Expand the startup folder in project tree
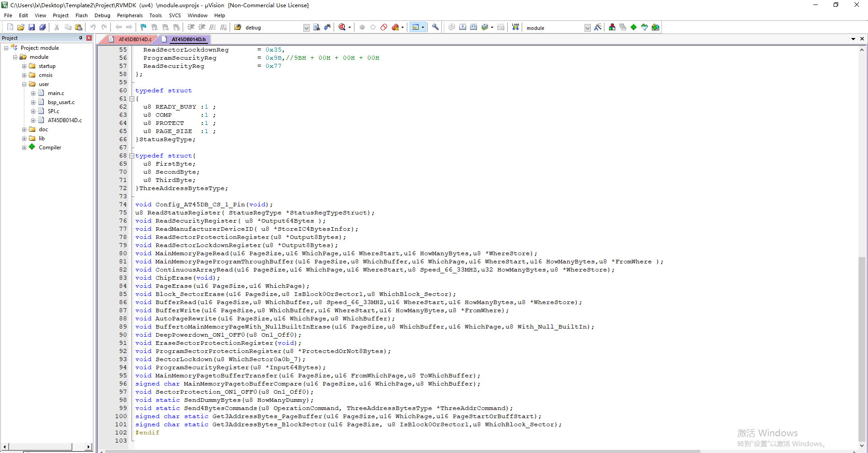868x453 pixels. [x=24, y=66]
